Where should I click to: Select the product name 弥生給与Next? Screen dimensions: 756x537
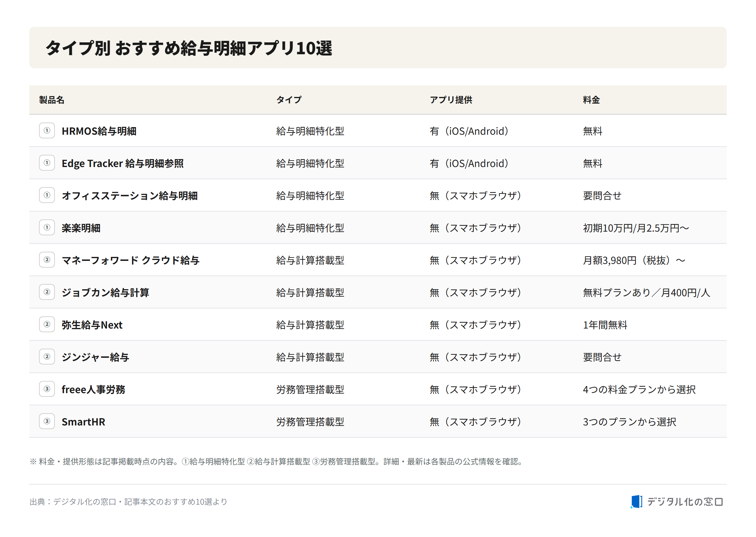pos(92,325)
